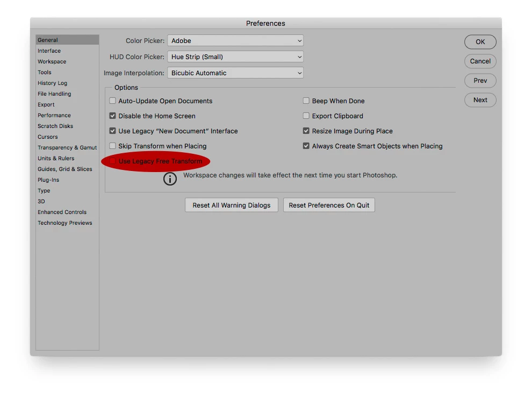Open Guides, Grid & Slices preferences

(67, 169)
